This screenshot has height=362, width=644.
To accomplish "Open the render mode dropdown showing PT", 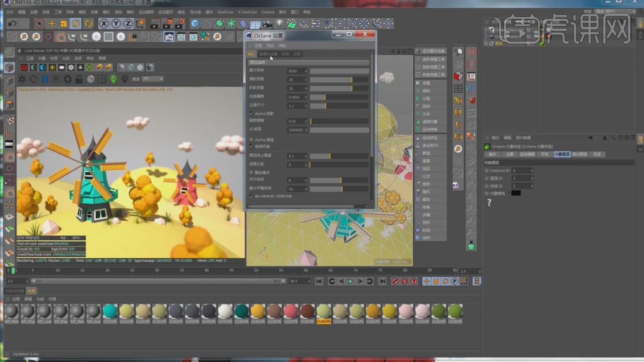I will [x=152, y=79].
